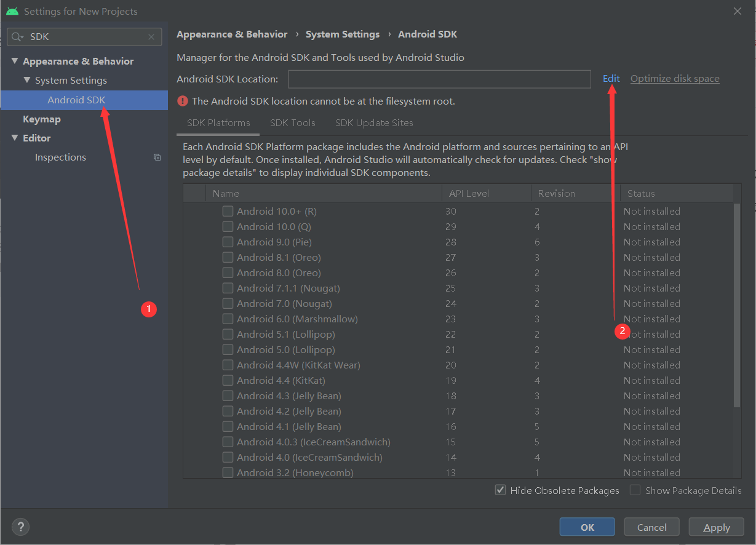Check Android 7.0 (Nougat) checkbox
Viewport: 756px width, 545px height.
coord(228,303)
